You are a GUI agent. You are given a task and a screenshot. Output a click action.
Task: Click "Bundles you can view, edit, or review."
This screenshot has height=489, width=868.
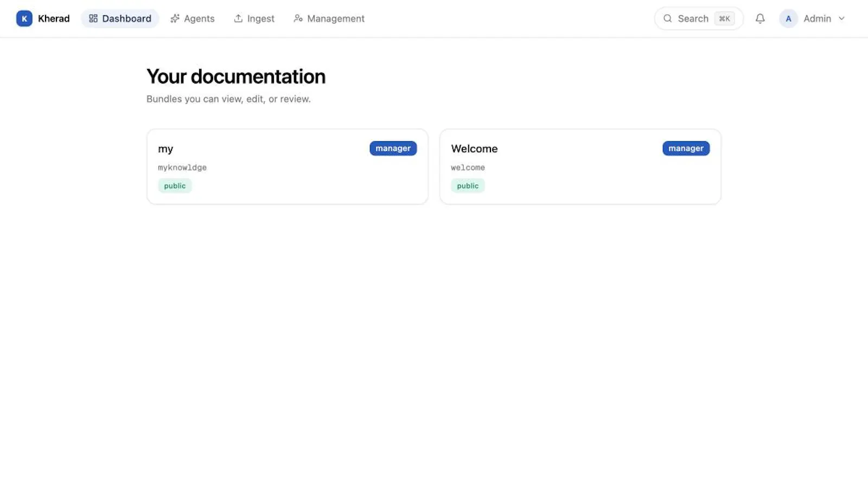coord(228,99)
